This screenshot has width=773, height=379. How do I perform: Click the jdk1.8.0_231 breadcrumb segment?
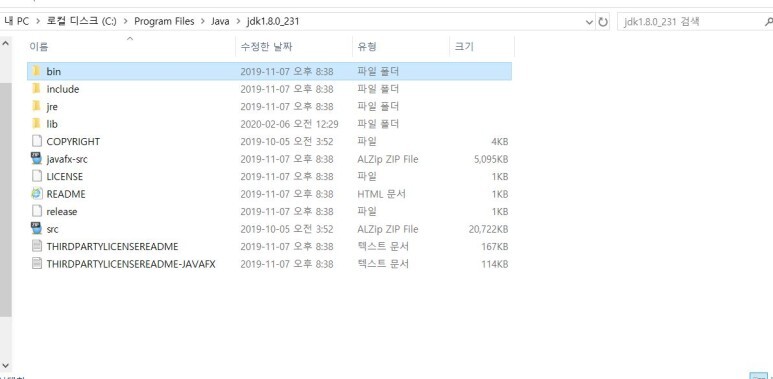pyautogui.click(x=272, y=22)
